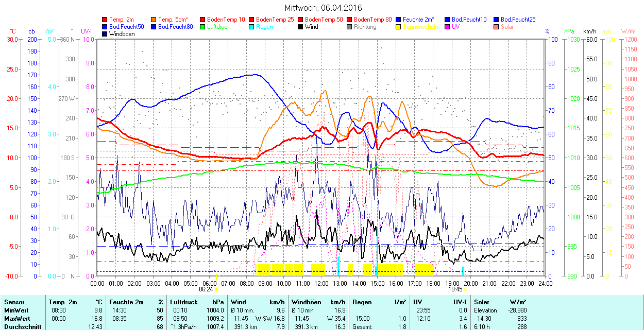The height and width of the screenshot is (330, 644).
Task: Click the magenta UV legend swatch
Action: (447, 27)
